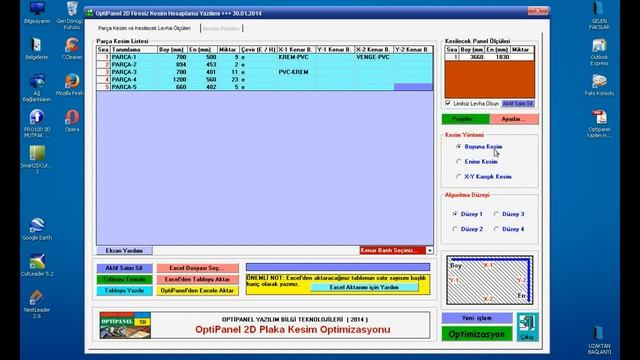Choose algorithm level Düzey 2
640x360 pixels.
(x=455, y=229)
